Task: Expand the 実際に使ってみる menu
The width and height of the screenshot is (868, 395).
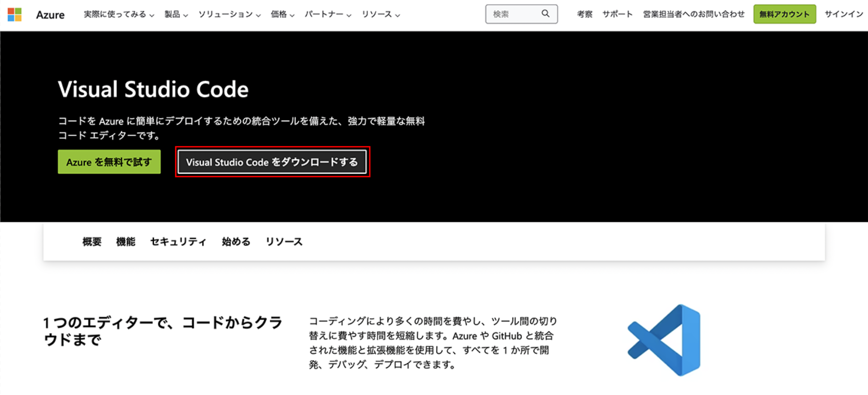Action: tap(119, 14)
